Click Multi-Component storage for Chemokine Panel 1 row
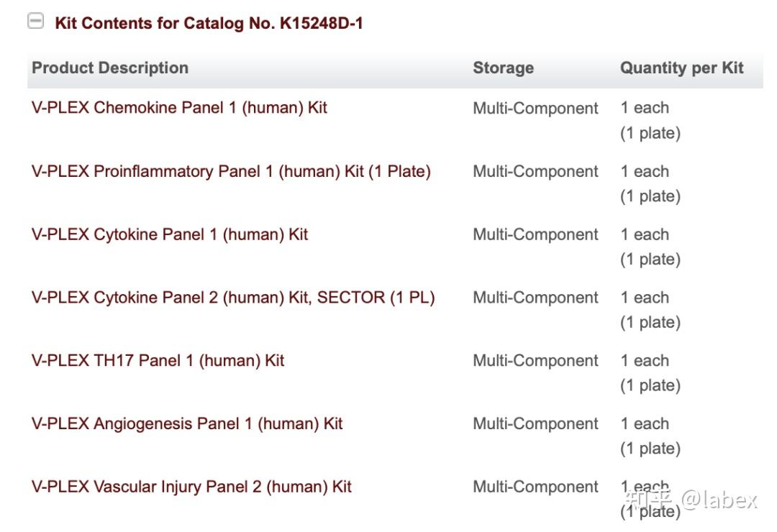This screenshot has width=777, height=532. coord(535,109)
